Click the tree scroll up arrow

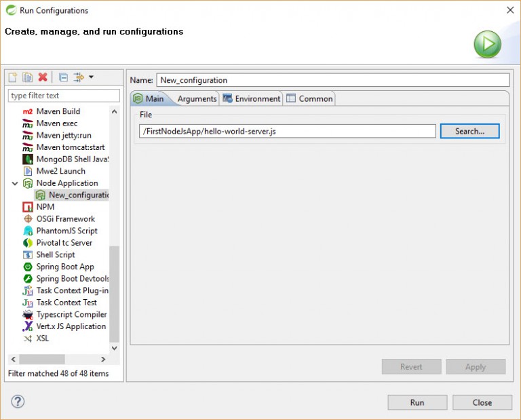pos(114,112)
